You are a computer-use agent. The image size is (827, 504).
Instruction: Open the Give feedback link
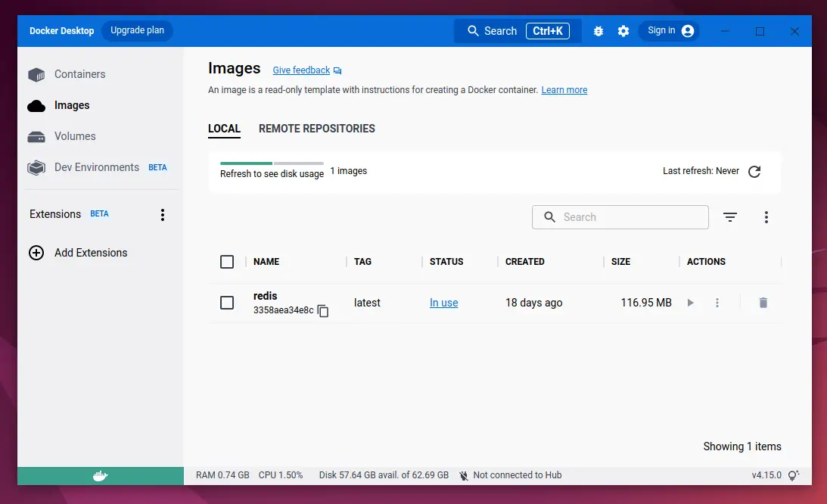point(301,70)
